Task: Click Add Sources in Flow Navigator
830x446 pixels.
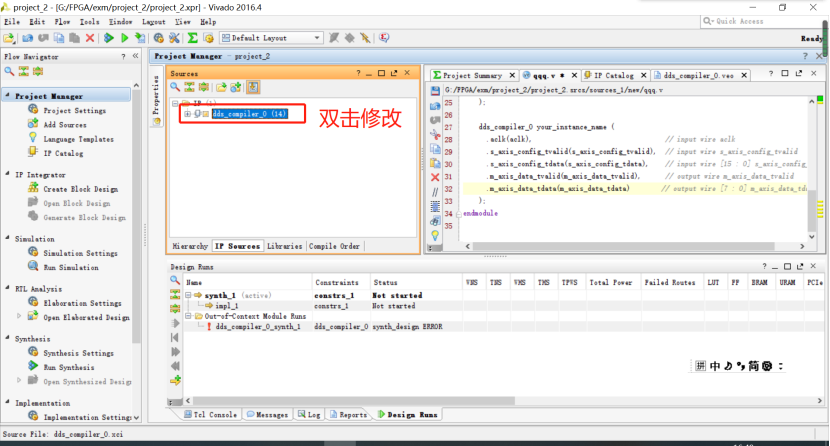Action: [x=65, y=124]
